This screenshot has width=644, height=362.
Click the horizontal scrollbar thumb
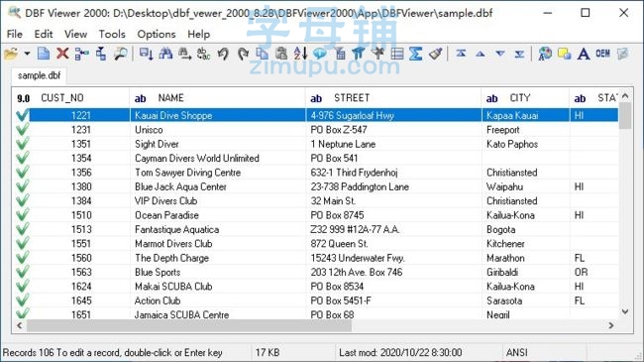(189, 325)
